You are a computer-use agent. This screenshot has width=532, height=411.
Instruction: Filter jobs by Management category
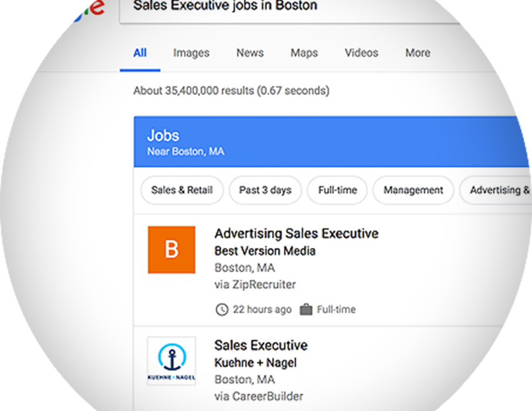click(413, 190)
